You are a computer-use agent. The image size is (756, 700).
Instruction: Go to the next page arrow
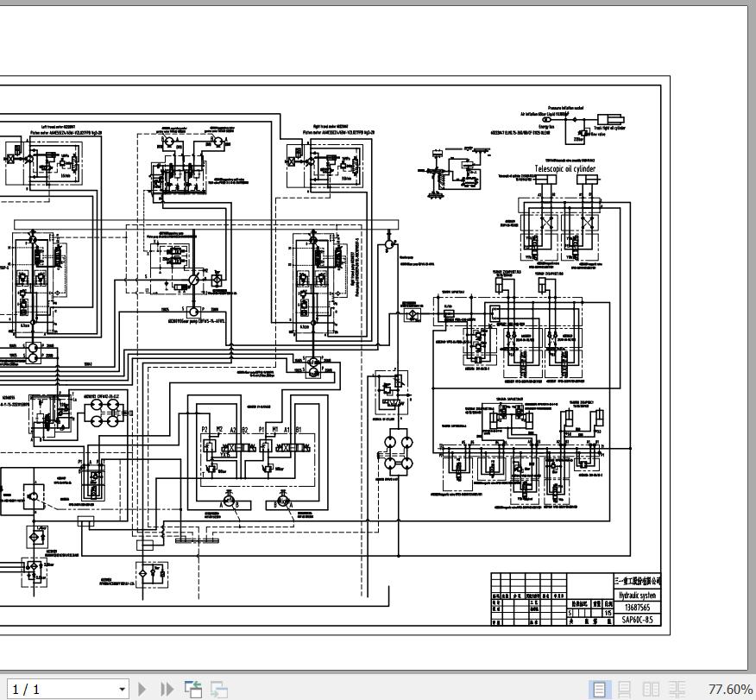(x=142, y=689)
